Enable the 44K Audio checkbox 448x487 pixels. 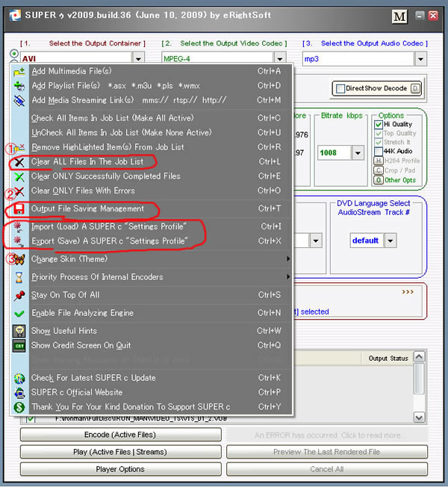(x=379, y=151)
